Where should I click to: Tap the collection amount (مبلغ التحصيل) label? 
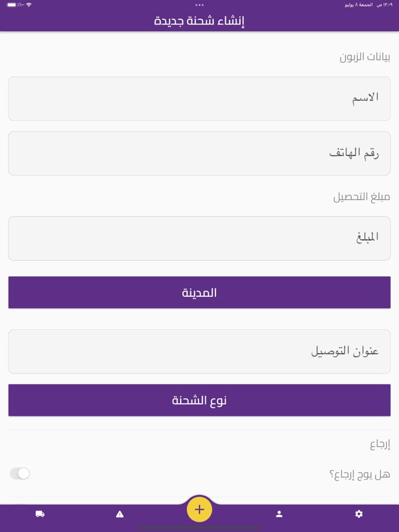tap(361, 197)
